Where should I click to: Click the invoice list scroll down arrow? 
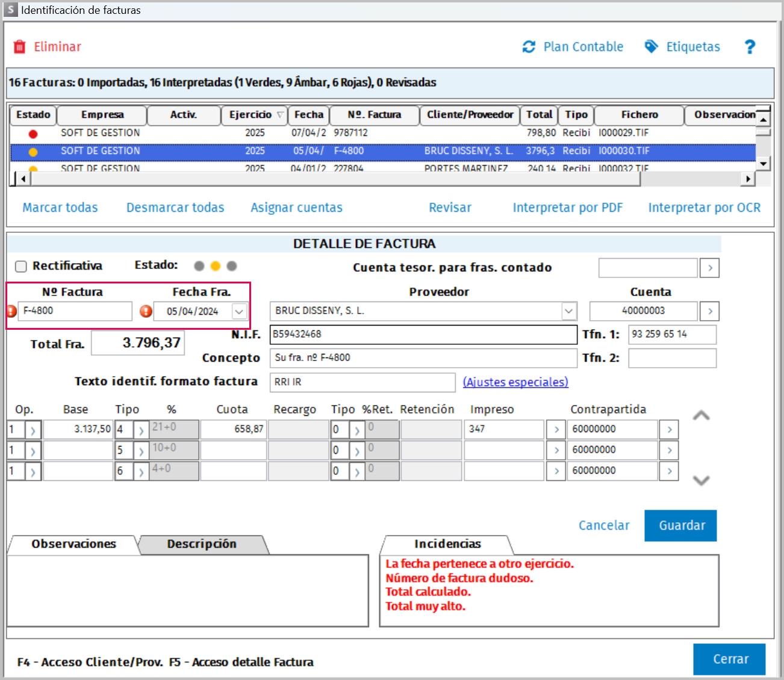[764, 163]
